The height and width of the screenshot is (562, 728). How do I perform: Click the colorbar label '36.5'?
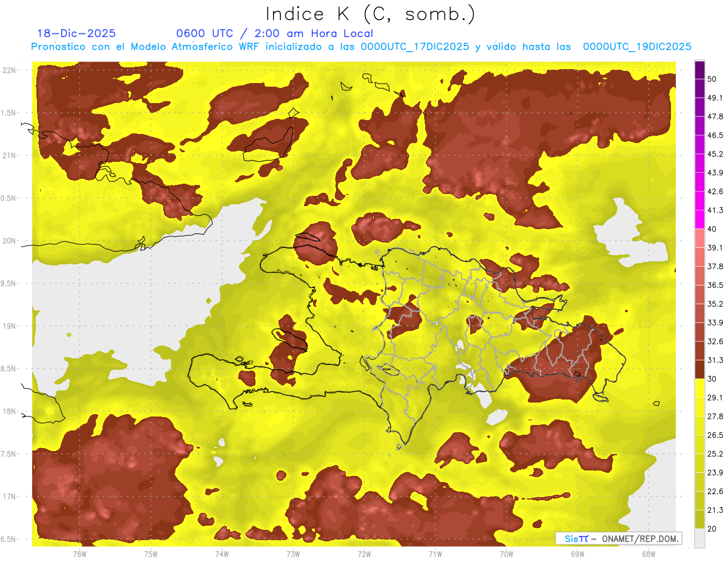(715, 285)
